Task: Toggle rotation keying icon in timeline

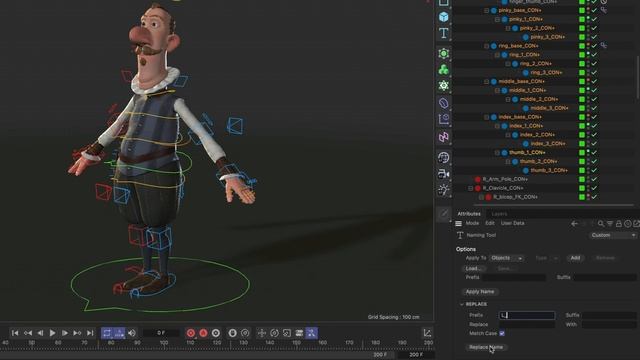Action: point(274,333)
